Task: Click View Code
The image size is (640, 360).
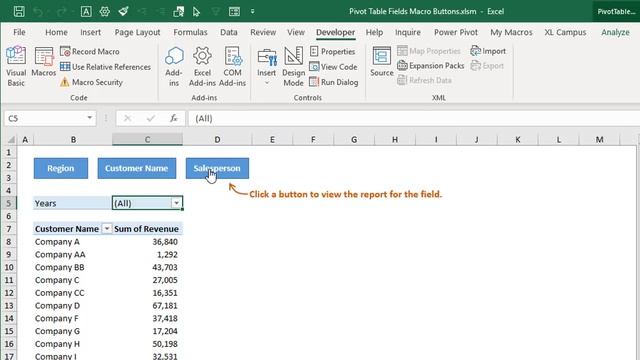Action: click(x=333, y=67)
